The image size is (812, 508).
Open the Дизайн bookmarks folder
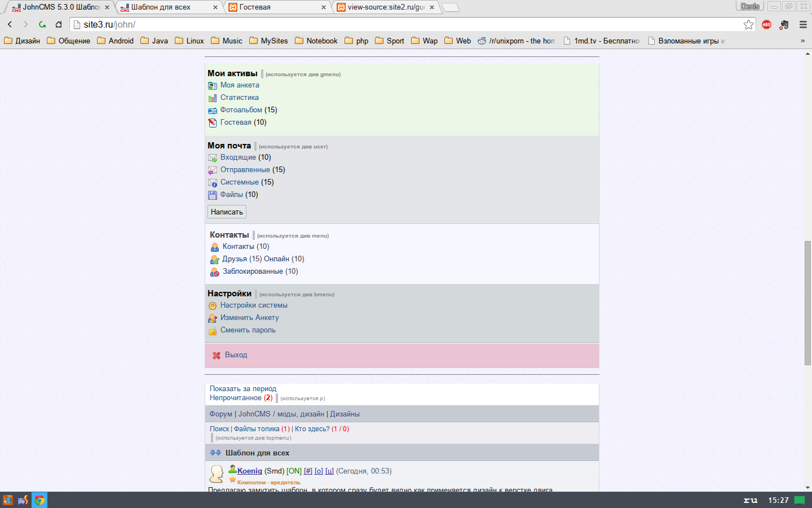(22, 41)
